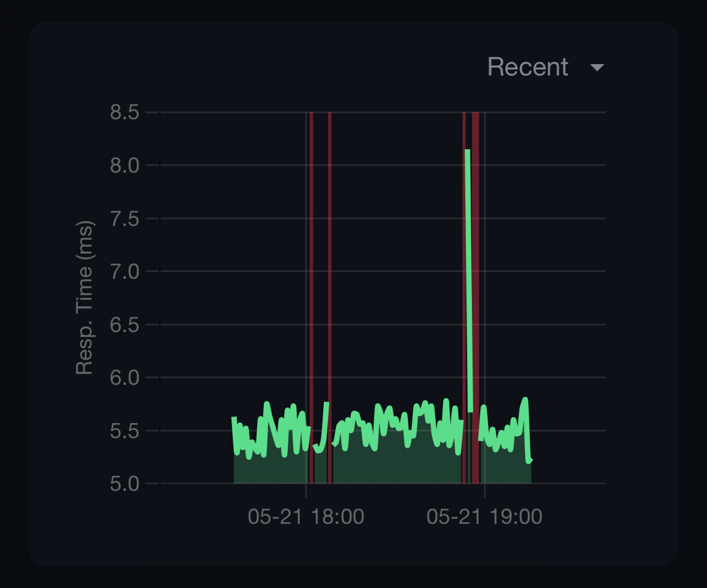Click the 6.0 y-axis tick label
This screenshot has width=707, height=588.
pos(125,377)
